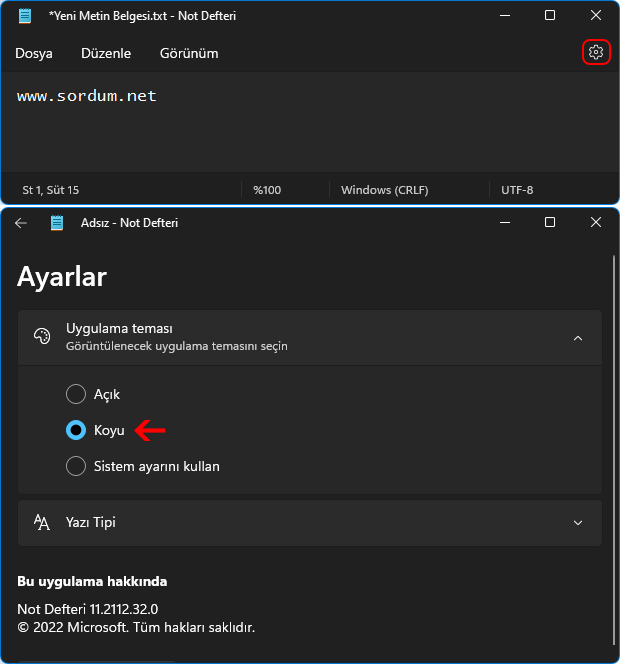Click Notepad icon in Adsız title bar

(x=57, y=223)
